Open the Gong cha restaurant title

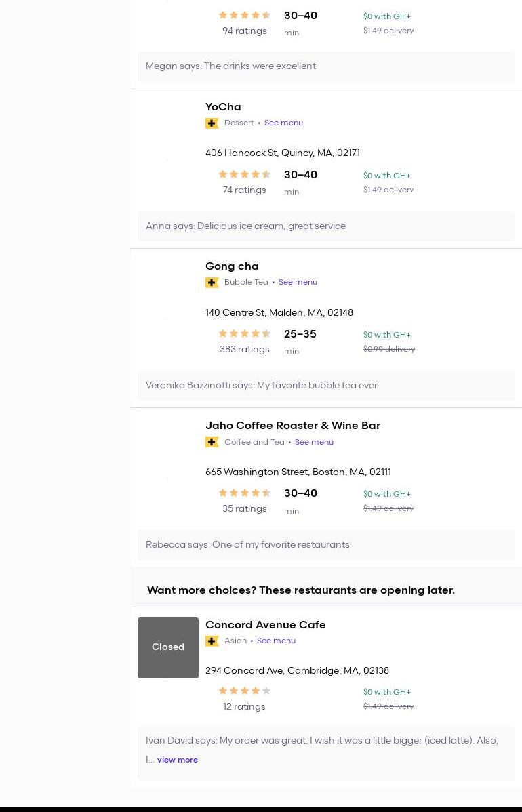232,266
